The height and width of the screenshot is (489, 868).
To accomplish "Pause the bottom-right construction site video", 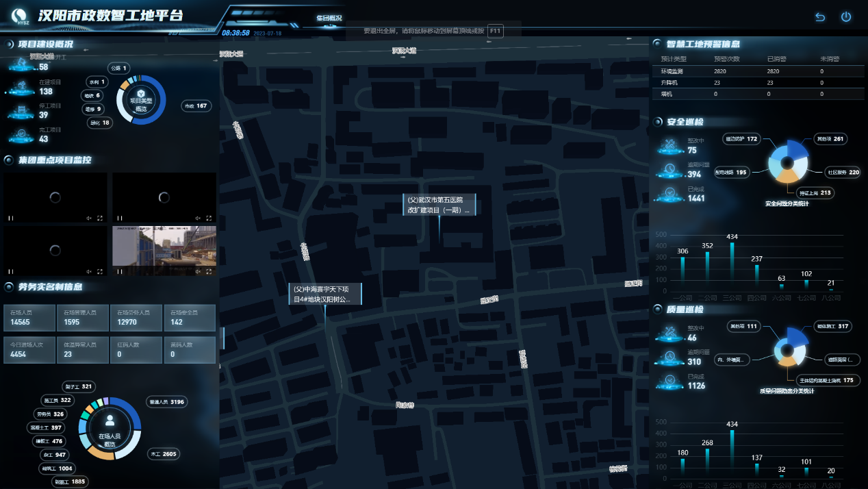I will click(120, 272).
